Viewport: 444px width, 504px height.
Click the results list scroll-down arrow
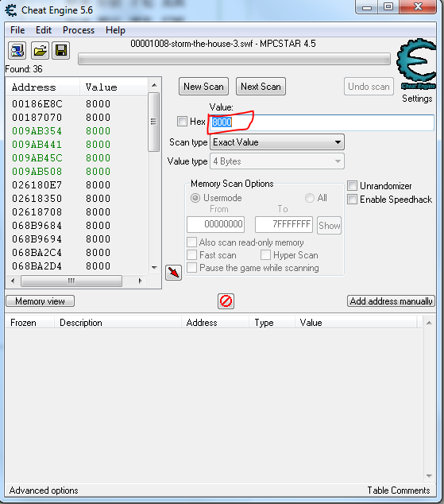(x=154, y=267)
